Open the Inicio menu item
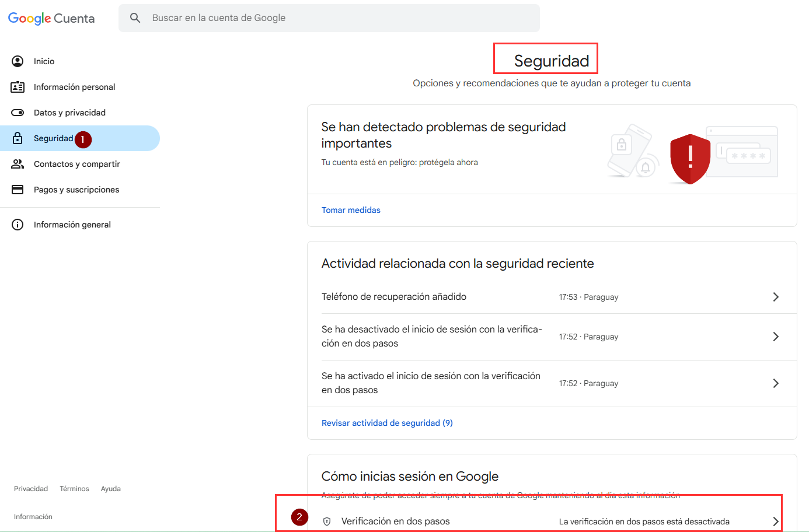Viewport: 809px width, 532px height. [x=80, y=61]
